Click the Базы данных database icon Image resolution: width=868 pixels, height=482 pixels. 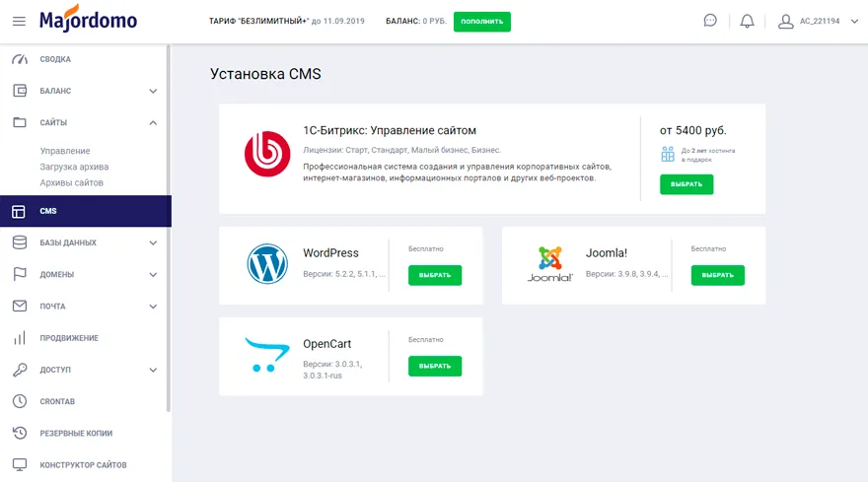click(x=20, y=242)
